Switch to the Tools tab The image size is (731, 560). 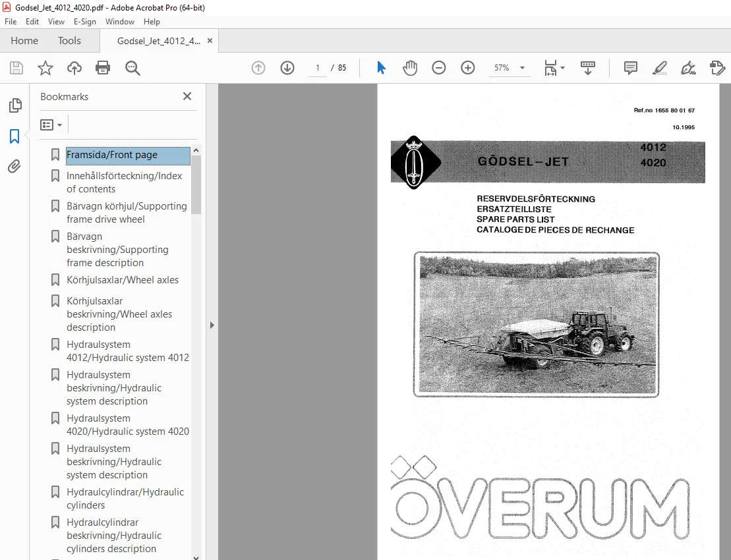point(69,41)
